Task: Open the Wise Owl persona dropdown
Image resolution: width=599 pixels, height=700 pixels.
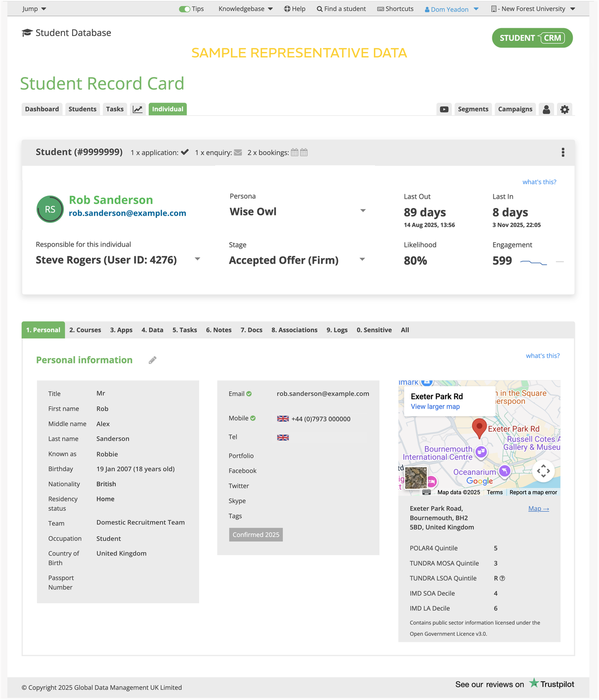Action: [x=363, y=211]
